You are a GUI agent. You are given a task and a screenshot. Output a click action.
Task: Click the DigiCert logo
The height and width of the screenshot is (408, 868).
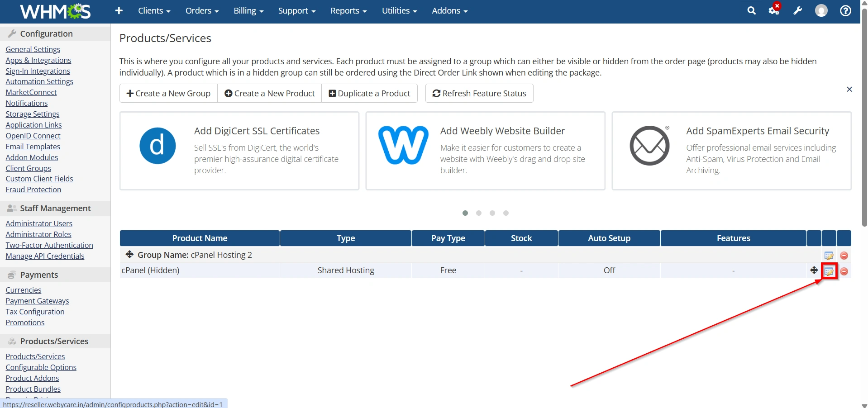pos(157,146)
